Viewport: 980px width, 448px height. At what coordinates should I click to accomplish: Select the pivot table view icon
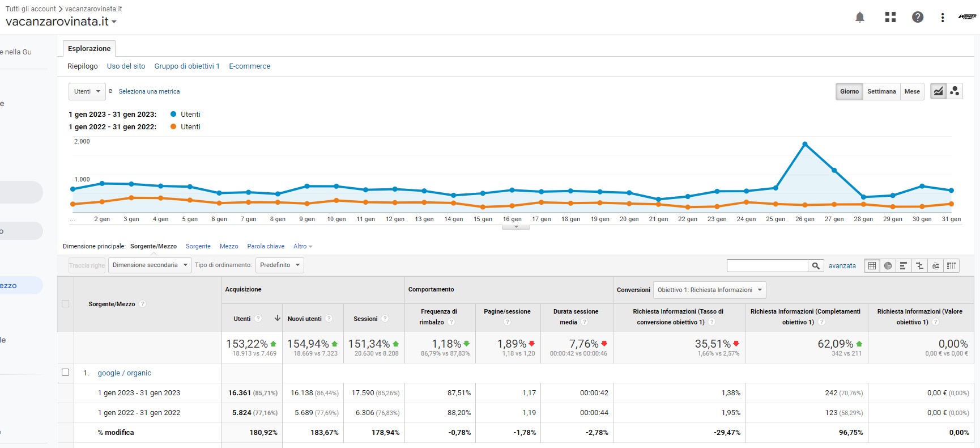coord(951,265)
